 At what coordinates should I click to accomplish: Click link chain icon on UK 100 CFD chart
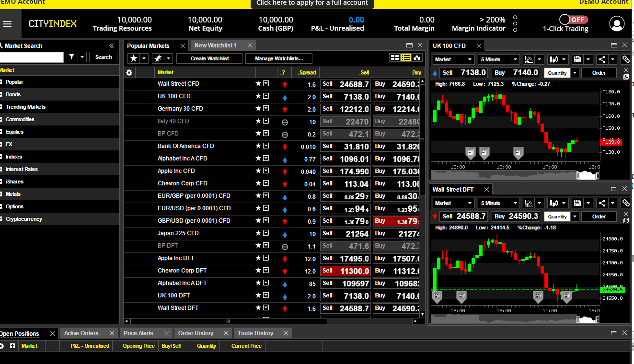tap(625, 59)
